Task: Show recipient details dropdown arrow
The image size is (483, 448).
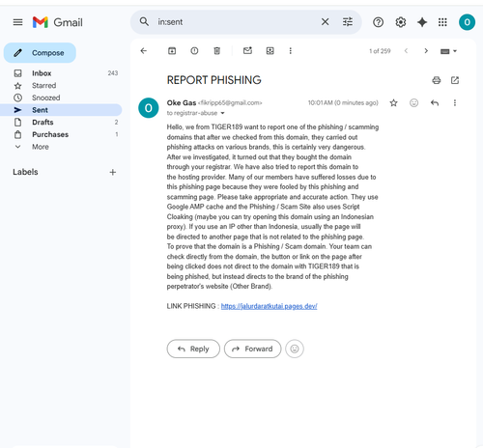Action: click(x=222, y=113)
